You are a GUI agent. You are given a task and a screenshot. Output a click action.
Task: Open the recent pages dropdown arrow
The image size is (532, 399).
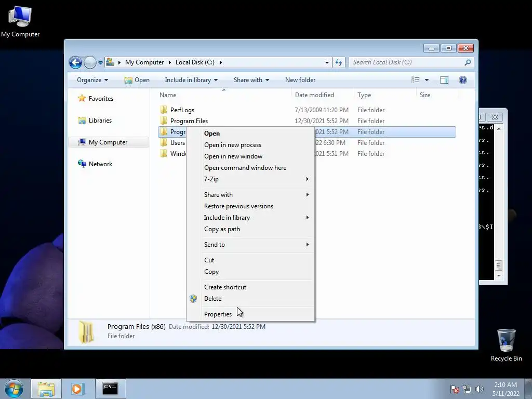pyautogui.click(x=100, y=63)
